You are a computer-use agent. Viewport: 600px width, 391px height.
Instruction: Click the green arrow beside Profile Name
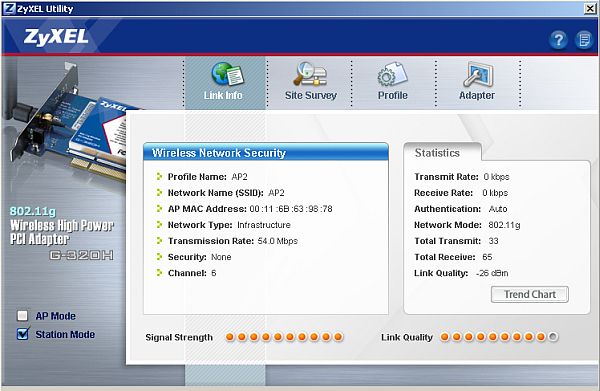pos(159,176)
